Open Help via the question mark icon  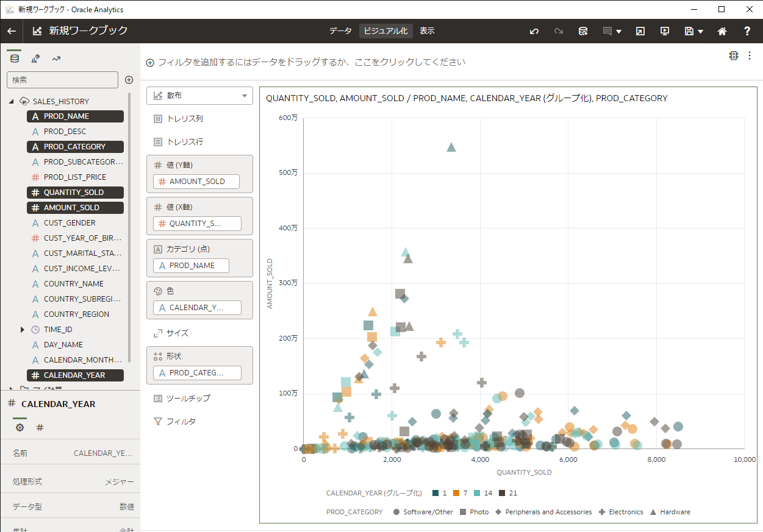pyautogui.click(x=747, y=30)
